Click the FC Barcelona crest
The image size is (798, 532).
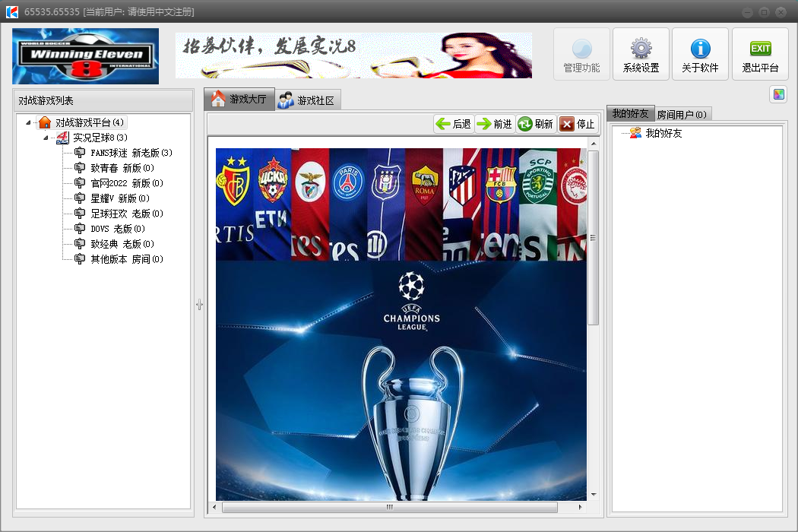tap(500, 184)
